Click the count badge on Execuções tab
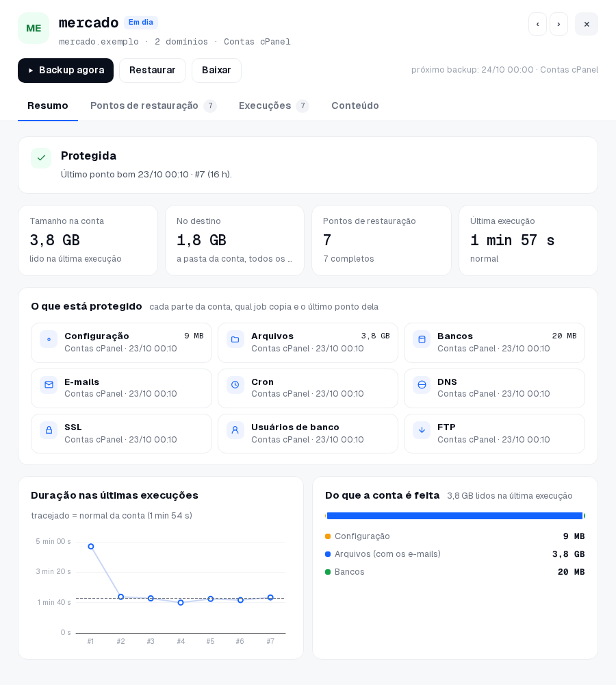 [x=303, y=105]
